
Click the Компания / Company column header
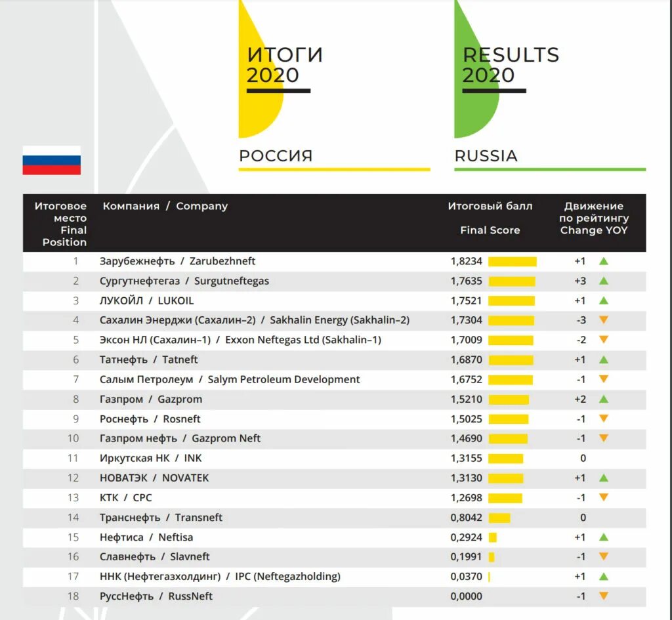(x=165, y=206)
